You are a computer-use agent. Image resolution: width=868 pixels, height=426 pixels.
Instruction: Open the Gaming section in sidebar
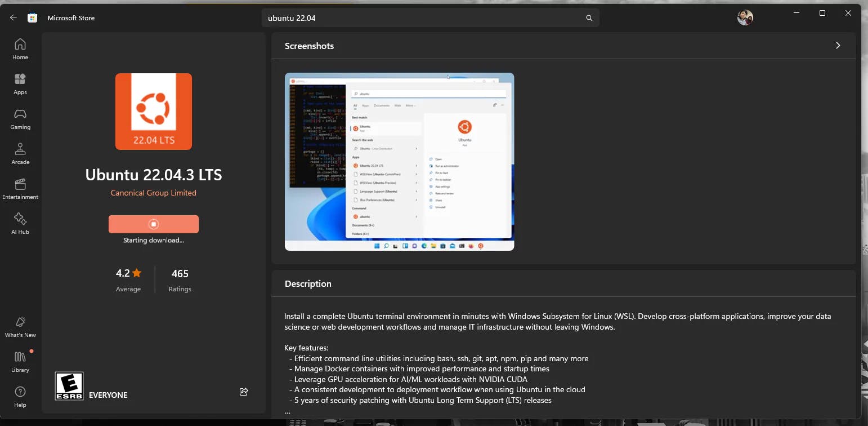pyautogui.click(x=20, y=119)
